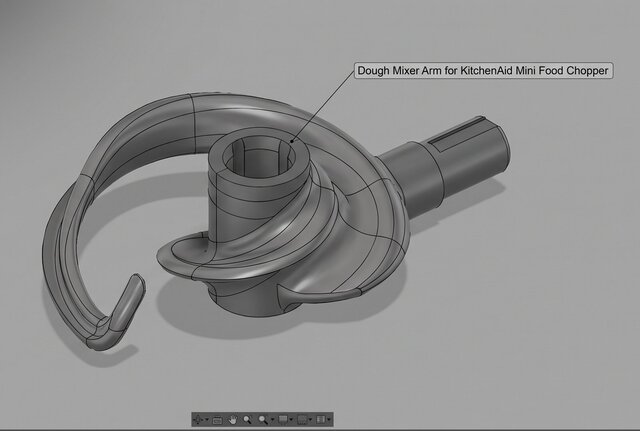The height and width of the screenshot is (431, 640).
Task: Expand the Display Settings dropdown arrow
Action: (291, 420)
